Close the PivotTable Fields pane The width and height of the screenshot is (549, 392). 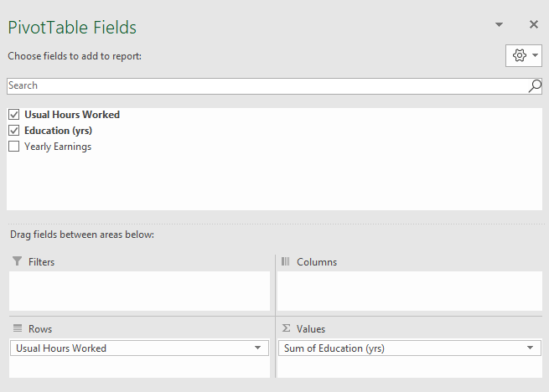[x=534, y=25]
